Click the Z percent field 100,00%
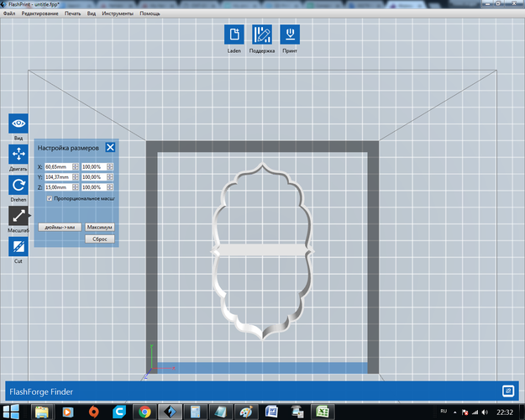The height and width of the screenshot is (420, 525). [94, 187]
